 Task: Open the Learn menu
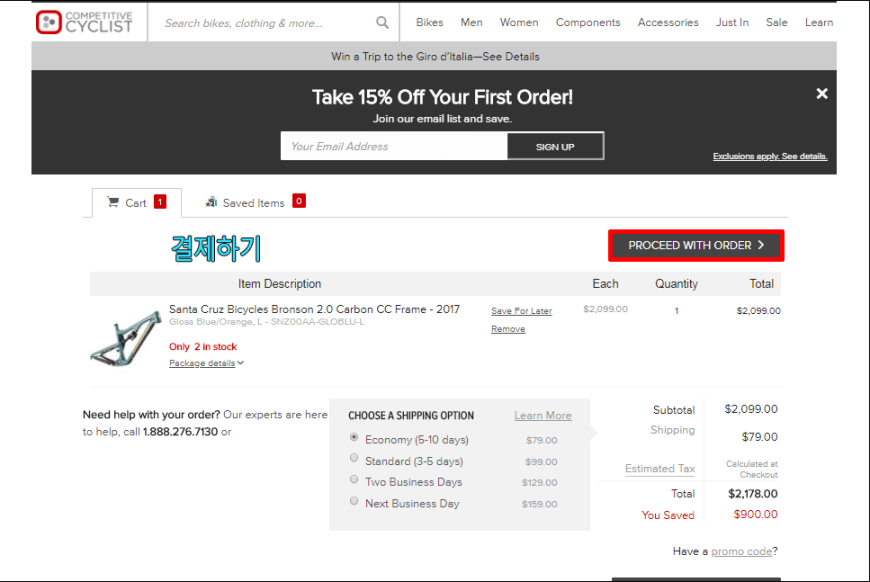tap(819, 23)
